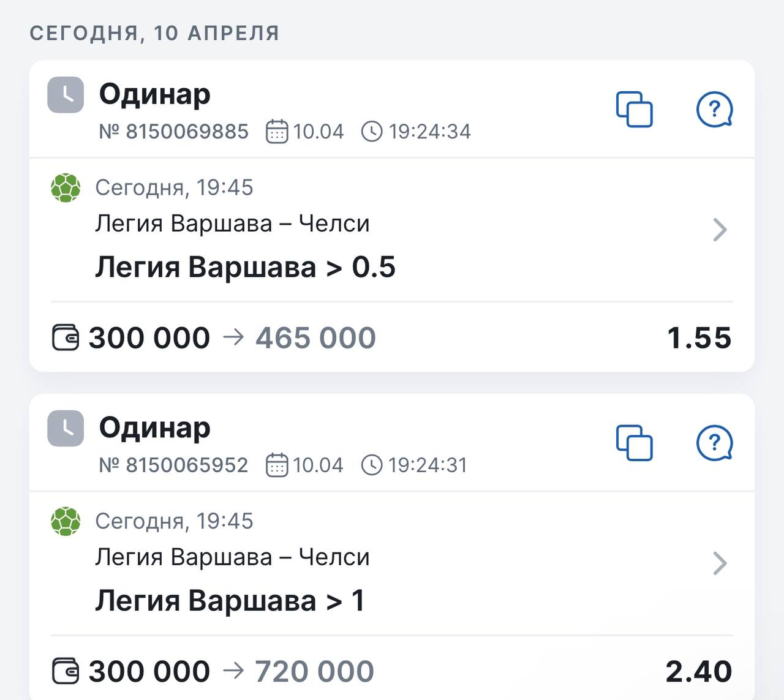
Task: Select the bet number № 8150065952
Action: pyautogui.click(x=173, y=465)
